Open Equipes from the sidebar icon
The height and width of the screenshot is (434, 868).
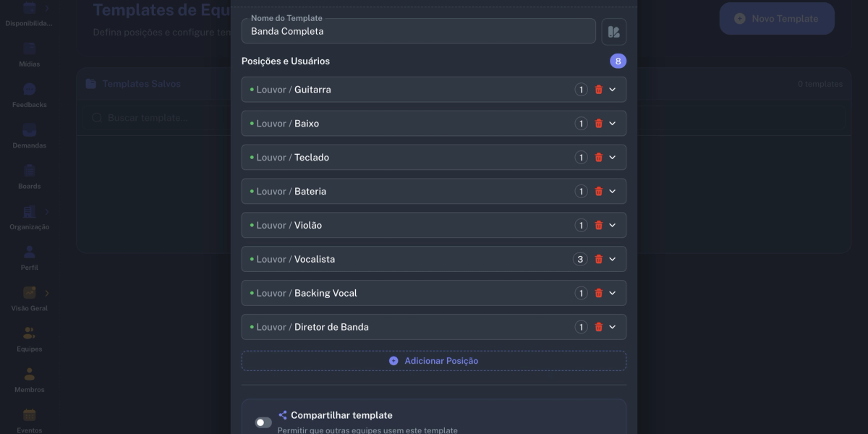tap(29, 333)
